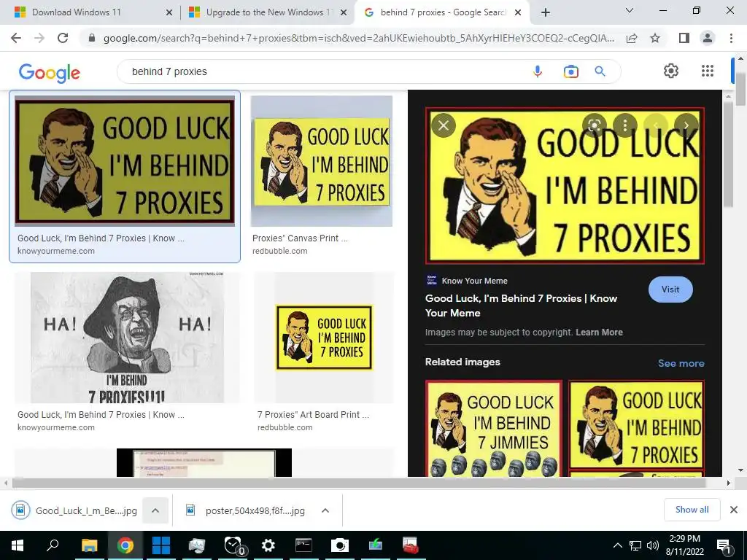Open the Google apps grid

click(708, 71)
